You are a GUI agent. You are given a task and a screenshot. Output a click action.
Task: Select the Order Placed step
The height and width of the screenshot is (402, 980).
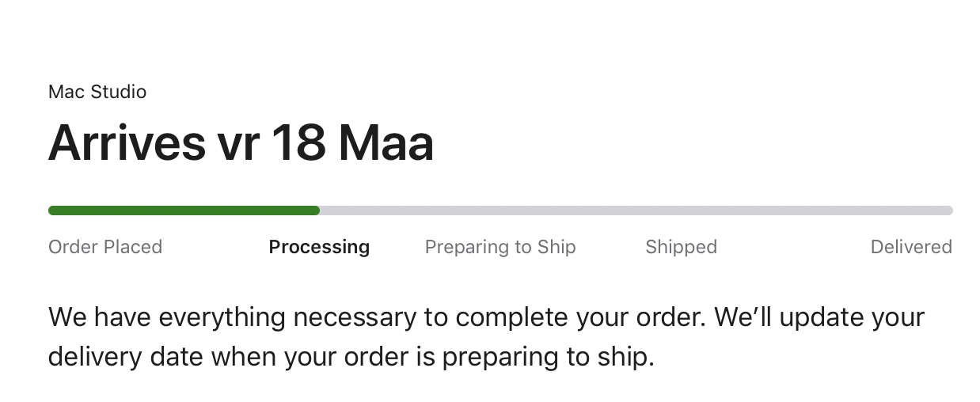point(105,247)
